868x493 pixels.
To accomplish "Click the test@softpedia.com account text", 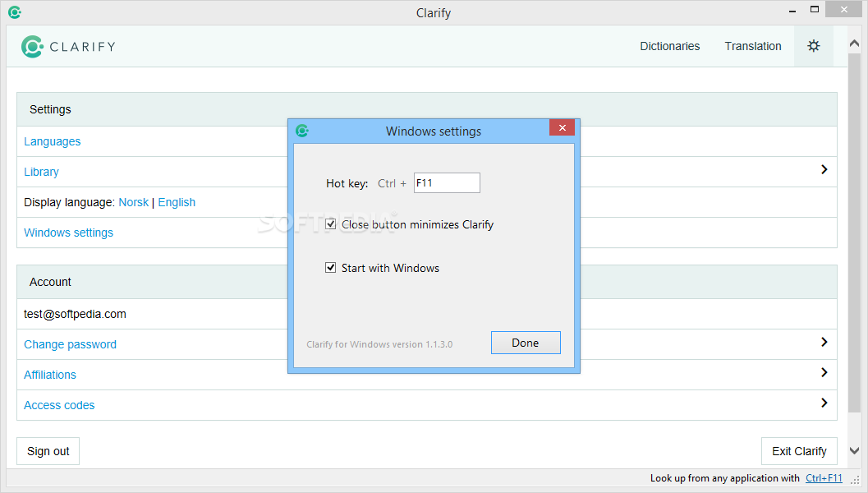I will pyautogui.click(x=75, y=314).
